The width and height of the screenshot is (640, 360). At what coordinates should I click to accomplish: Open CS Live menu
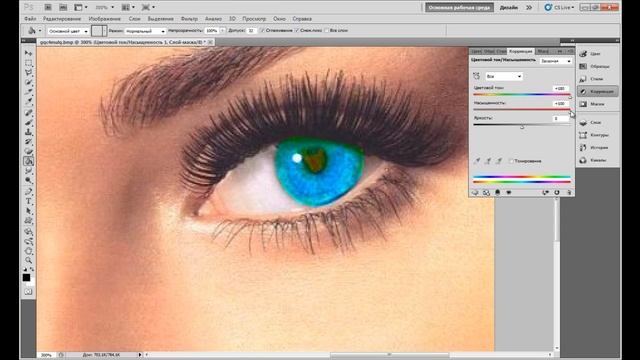(x=560, y=7)
